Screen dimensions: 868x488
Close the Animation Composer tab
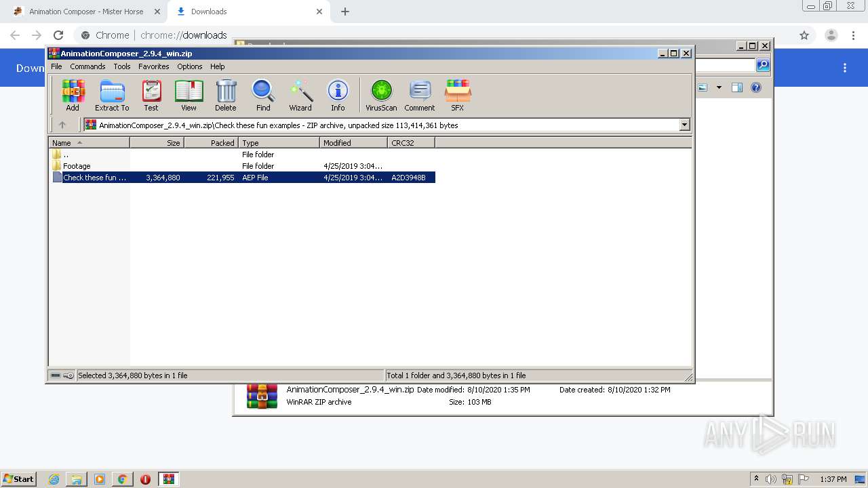[x=157, y=12]
